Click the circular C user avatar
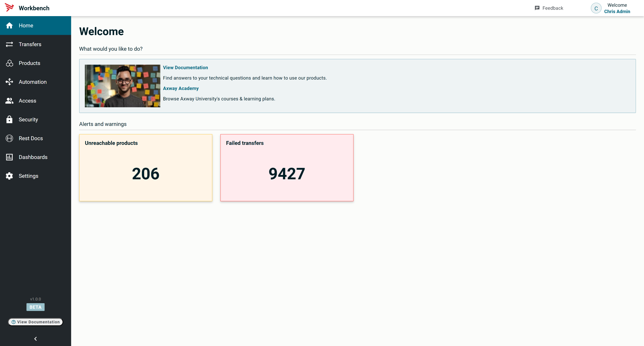Viewport: 644px width, 346px height. point(596,8)
